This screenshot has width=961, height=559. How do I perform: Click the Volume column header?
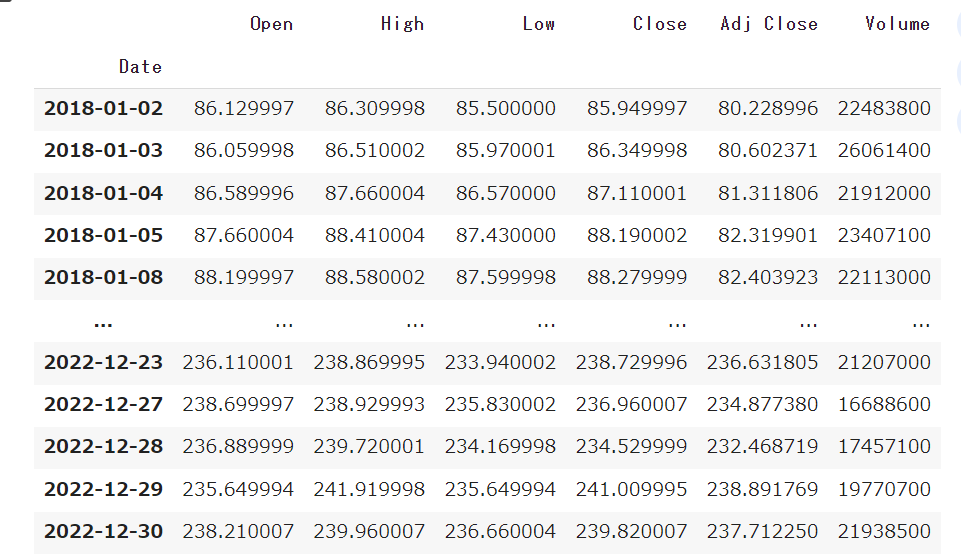coord(898,24)
